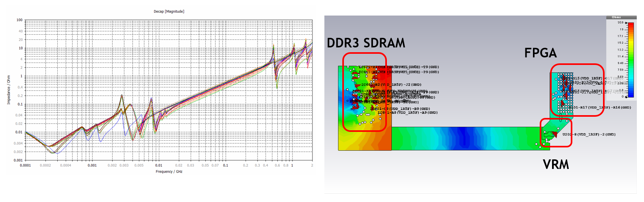Click the 0.005 frequency tick label
Screen dimensions: 644x202
coord(139,165)
